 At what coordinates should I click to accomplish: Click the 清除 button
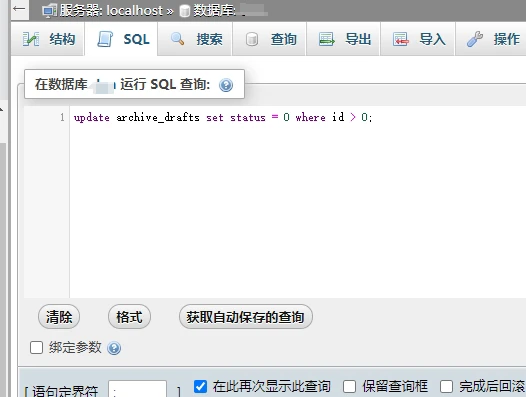pos(59,317)
